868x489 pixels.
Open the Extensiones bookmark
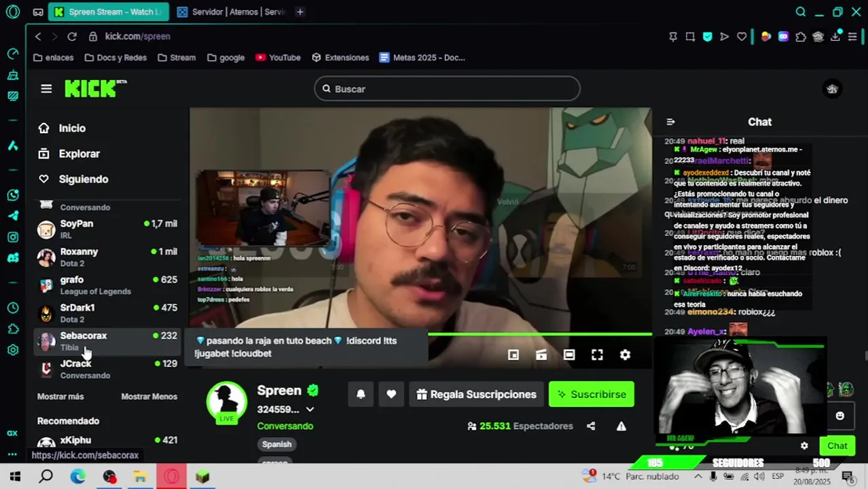point(340,58)
